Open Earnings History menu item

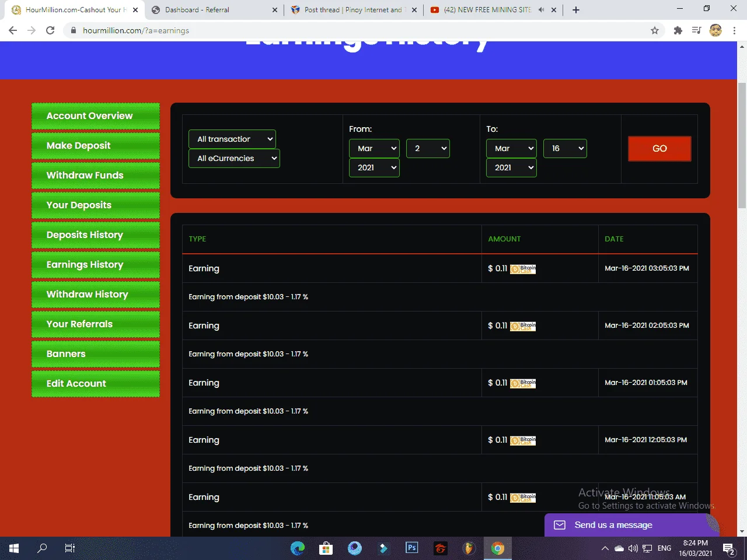(96, 265)
